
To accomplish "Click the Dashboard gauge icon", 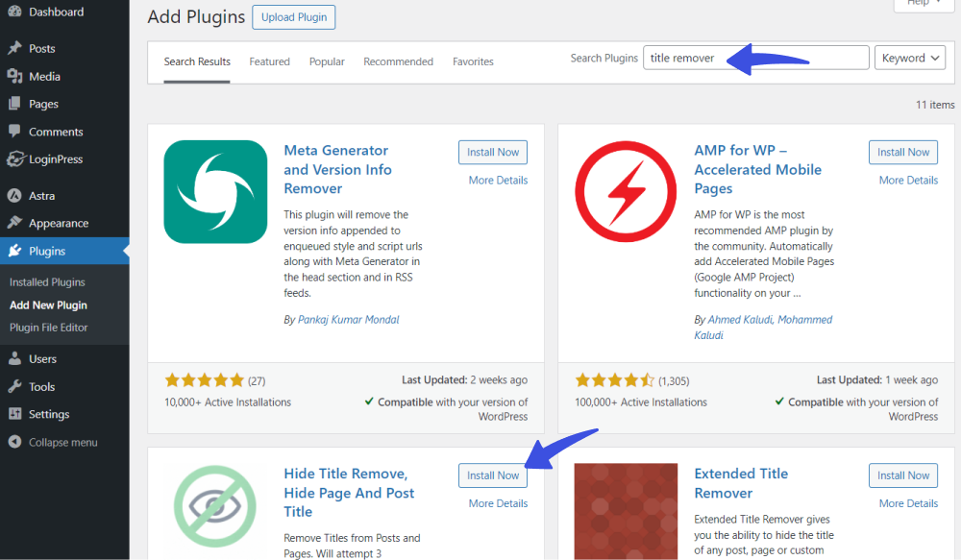I will coord(14,12).
